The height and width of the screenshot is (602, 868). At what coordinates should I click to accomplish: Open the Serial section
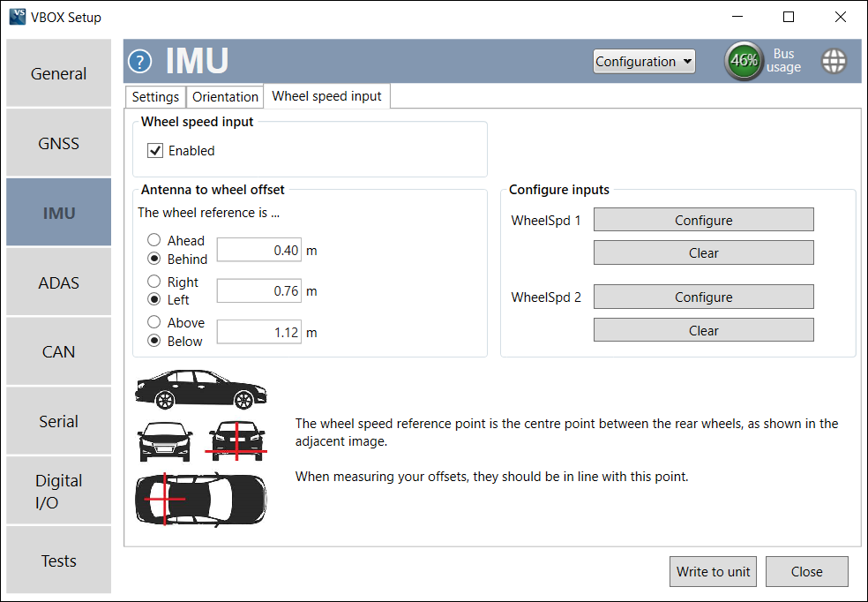pos(59,421)
